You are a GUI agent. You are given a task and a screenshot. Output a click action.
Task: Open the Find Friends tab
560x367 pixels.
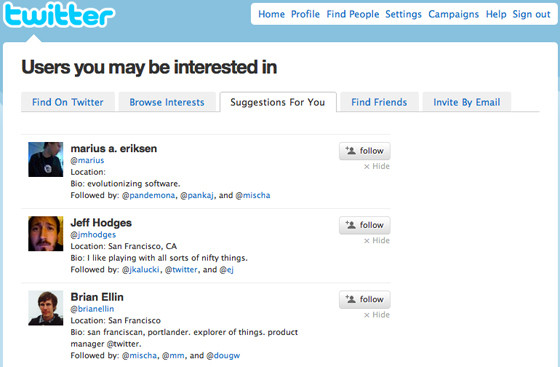(x=379, y=102)
